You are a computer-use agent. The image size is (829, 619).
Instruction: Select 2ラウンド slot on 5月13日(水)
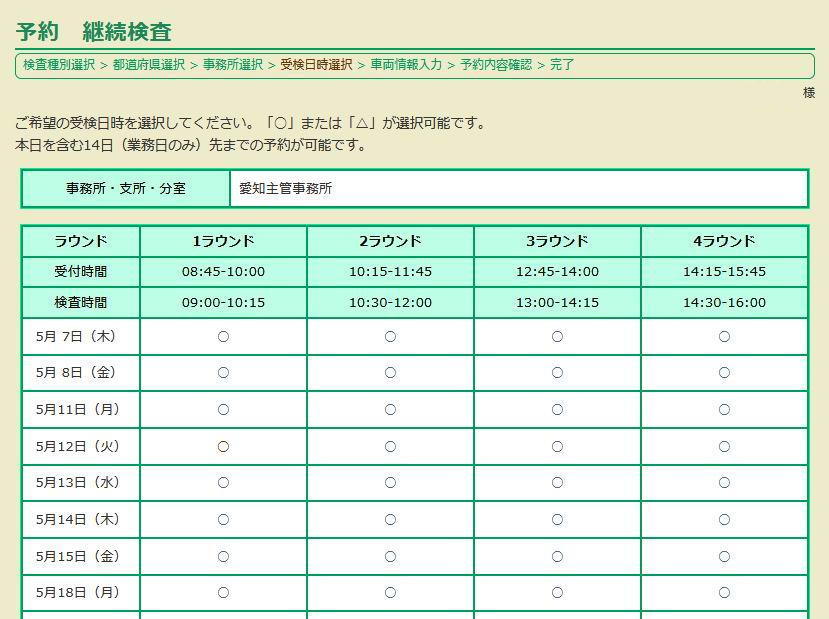click(x=390, y=483)
